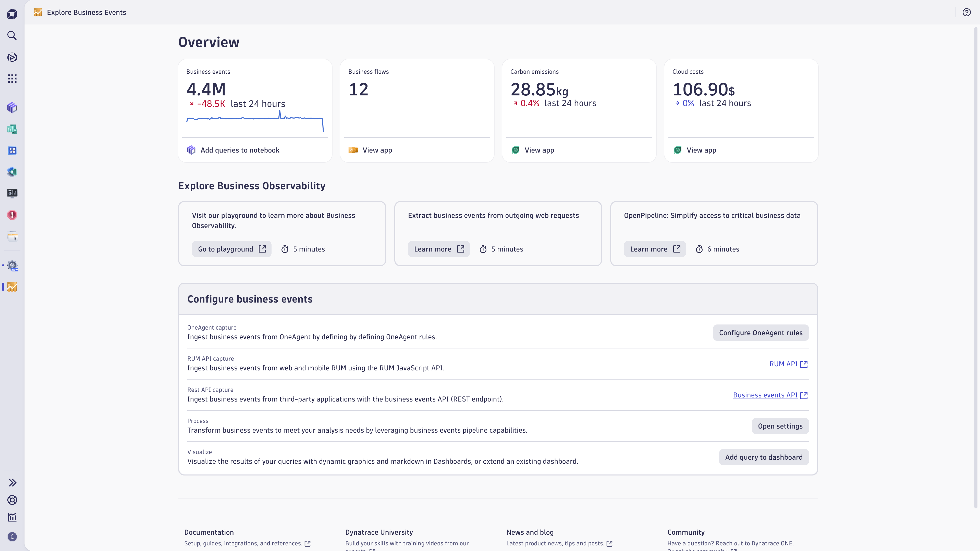The height and width of the screenshot is (551, 980).
Task: Open the support lifebuoy icon in sidebar
Action: [12, 500]
